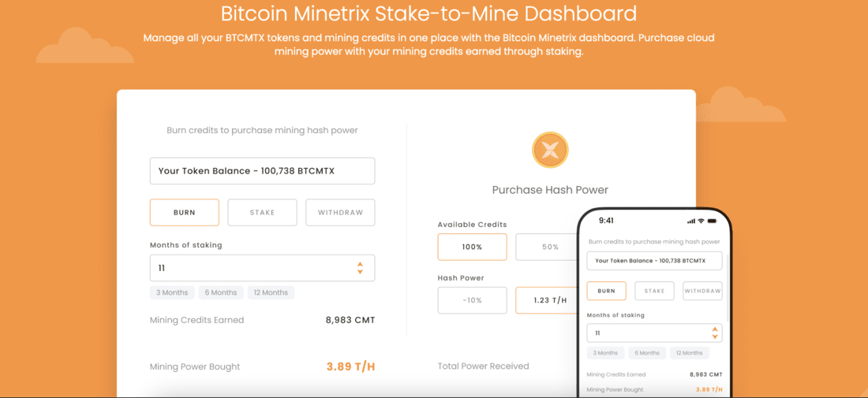Tap the STAKE button on the phone mockup
This screenshot has width=868, height=398.
point(654,291)
